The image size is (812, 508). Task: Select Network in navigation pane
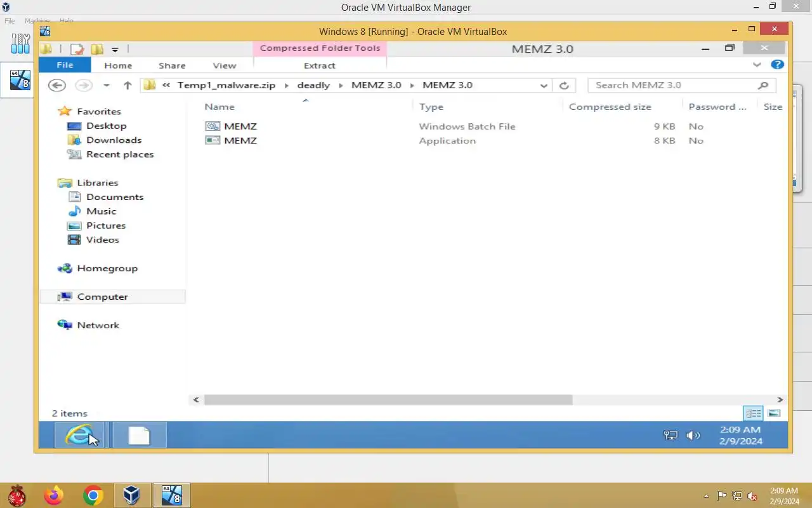pyautogui.click(x=98, y=325)
